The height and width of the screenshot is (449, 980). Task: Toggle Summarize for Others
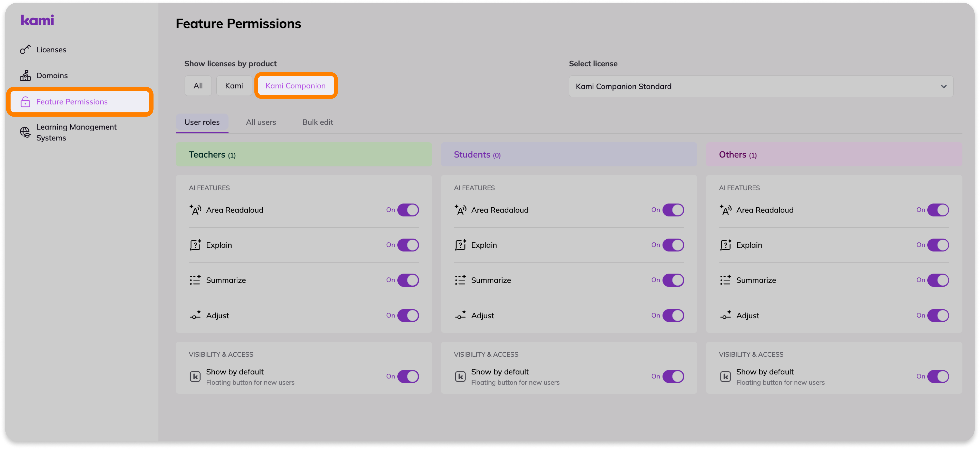pos(938,280)
